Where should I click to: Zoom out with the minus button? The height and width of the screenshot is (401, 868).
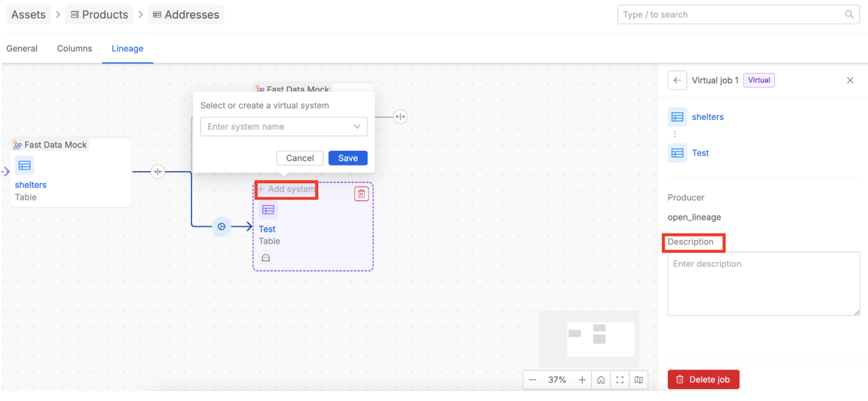coord(533,380)
